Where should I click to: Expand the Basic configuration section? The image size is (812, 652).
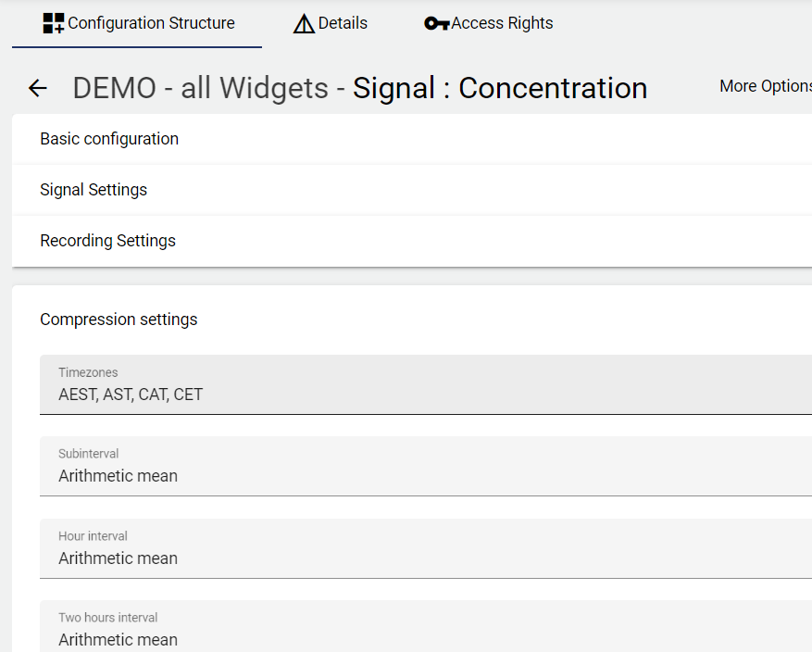109,139
